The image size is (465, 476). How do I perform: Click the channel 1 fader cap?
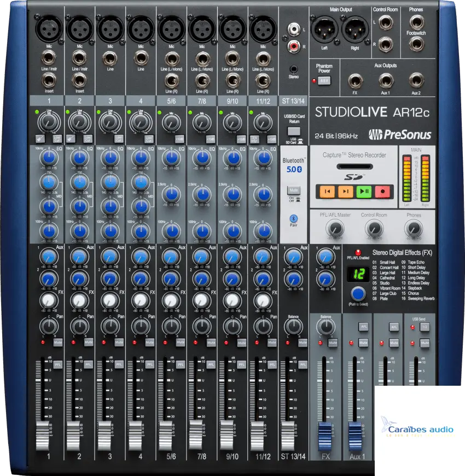(x=43, y=436)
